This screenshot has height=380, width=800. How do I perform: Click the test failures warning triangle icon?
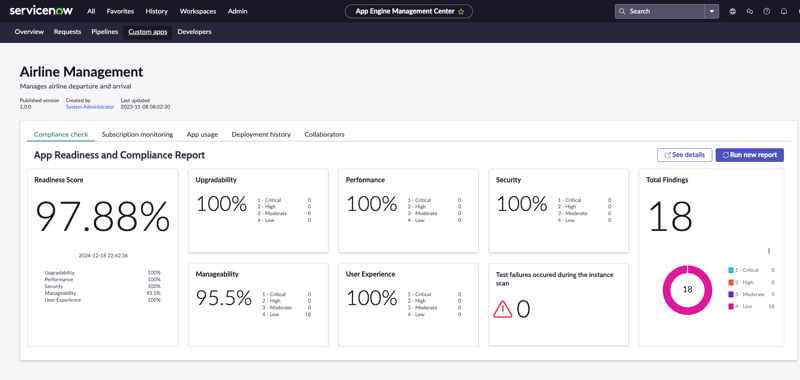(x=503, y=309)
